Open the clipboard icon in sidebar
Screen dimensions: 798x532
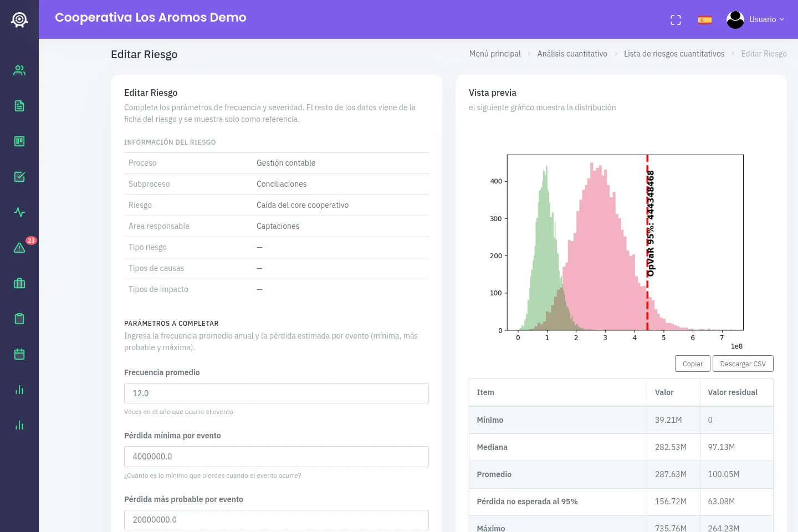(19, 319)
